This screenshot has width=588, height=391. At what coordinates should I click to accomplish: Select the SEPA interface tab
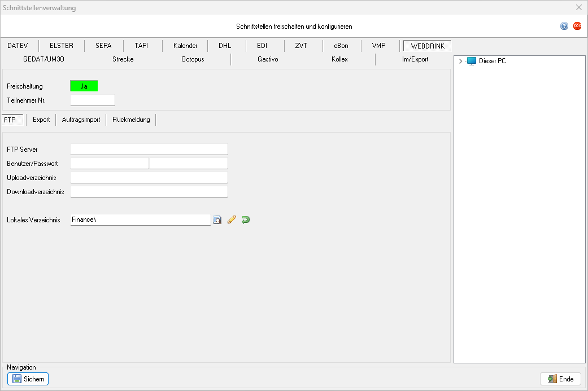[x=103, y=46]
